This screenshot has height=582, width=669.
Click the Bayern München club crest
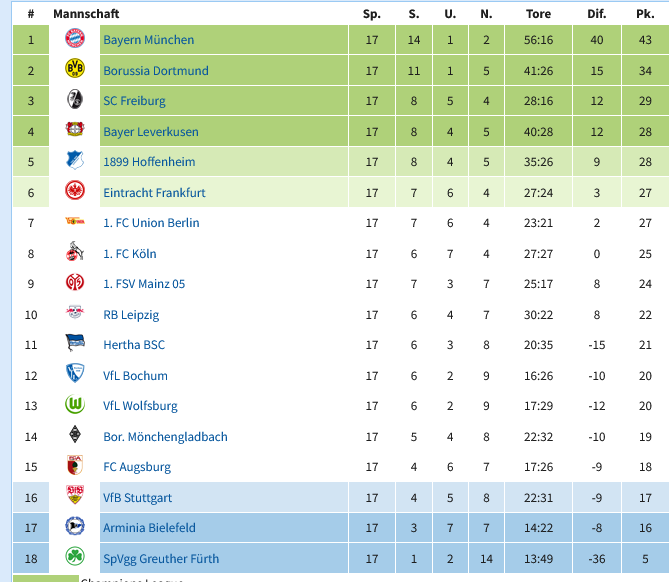pyautogui.click(x=75, y=38)
